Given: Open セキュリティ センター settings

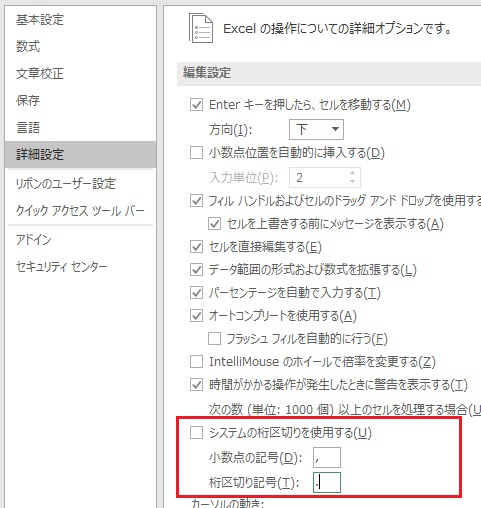Looking at the screenshot, I should tap(62, 266).
